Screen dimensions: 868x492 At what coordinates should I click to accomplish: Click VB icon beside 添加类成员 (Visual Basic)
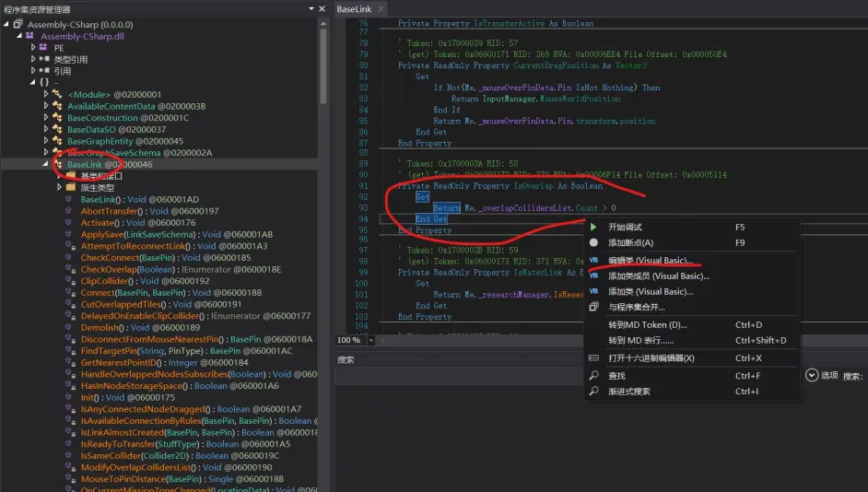593,275
